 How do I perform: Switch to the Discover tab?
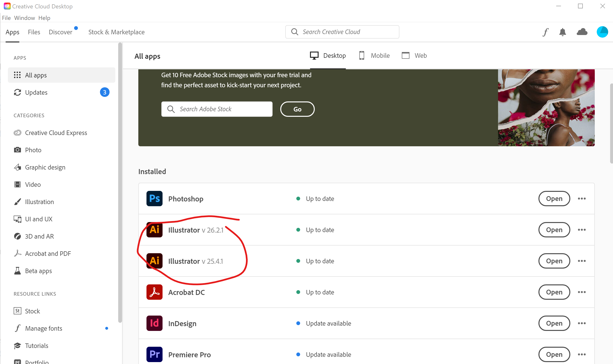61,32
